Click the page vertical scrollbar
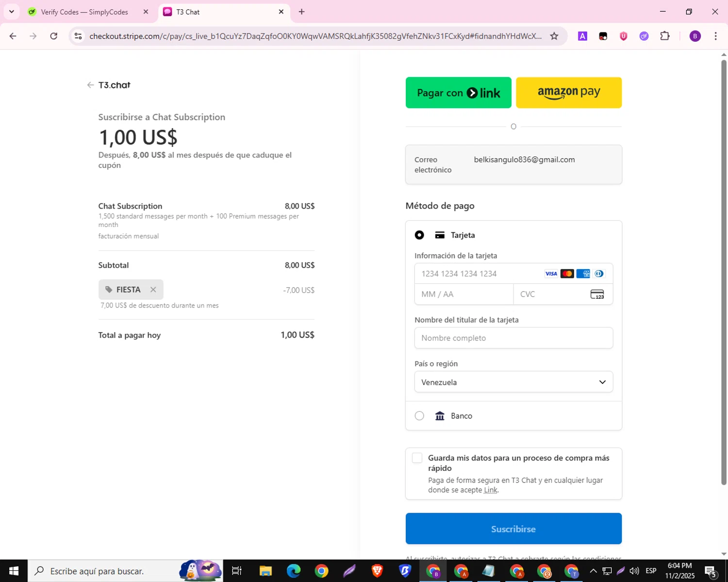 (x=724, y=272)
